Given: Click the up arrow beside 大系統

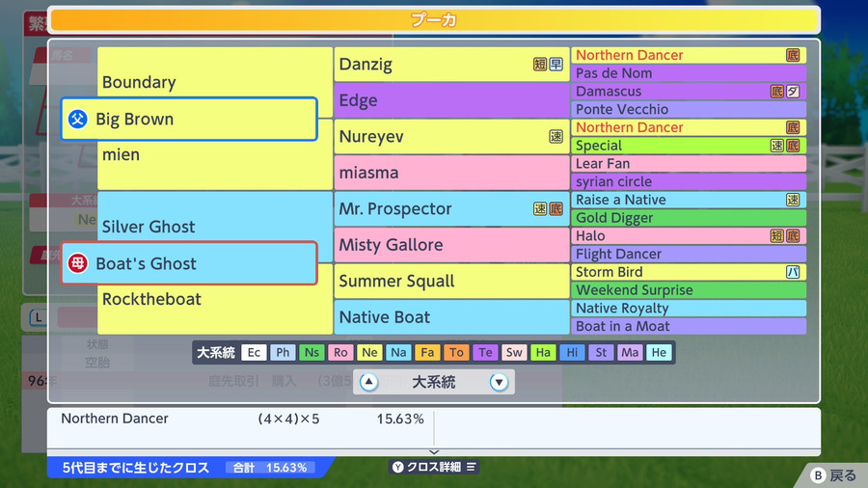Looking at the screenshot, I should click(x=368, y=382).
